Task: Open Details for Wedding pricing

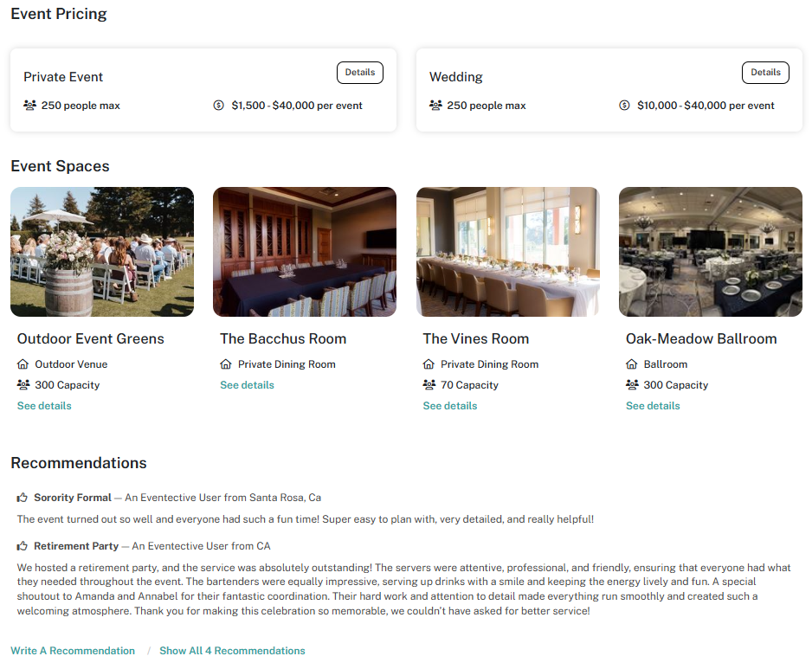Action: pos(765,73)
